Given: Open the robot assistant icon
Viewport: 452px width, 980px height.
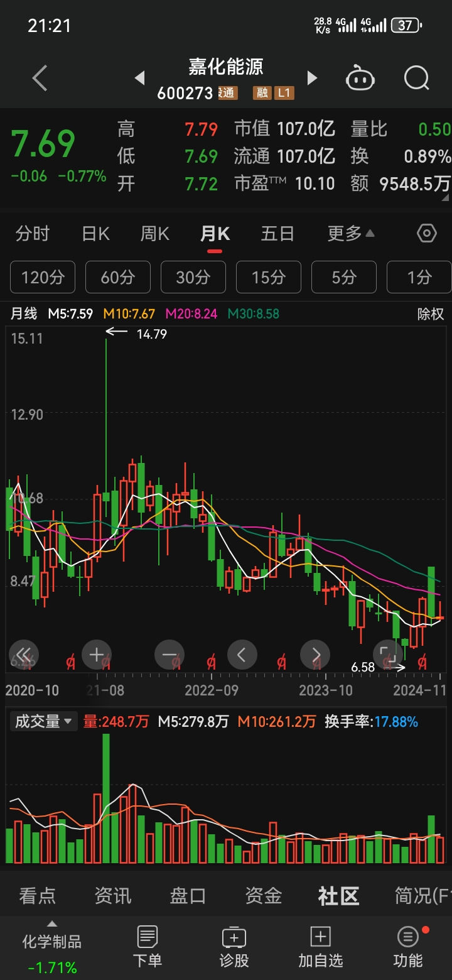Looking at the screenshot, I should (x=360, y=79).
